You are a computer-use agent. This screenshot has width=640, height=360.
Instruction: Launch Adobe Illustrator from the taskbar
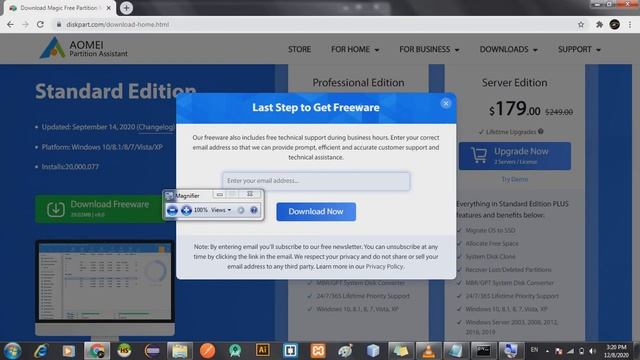262,351
